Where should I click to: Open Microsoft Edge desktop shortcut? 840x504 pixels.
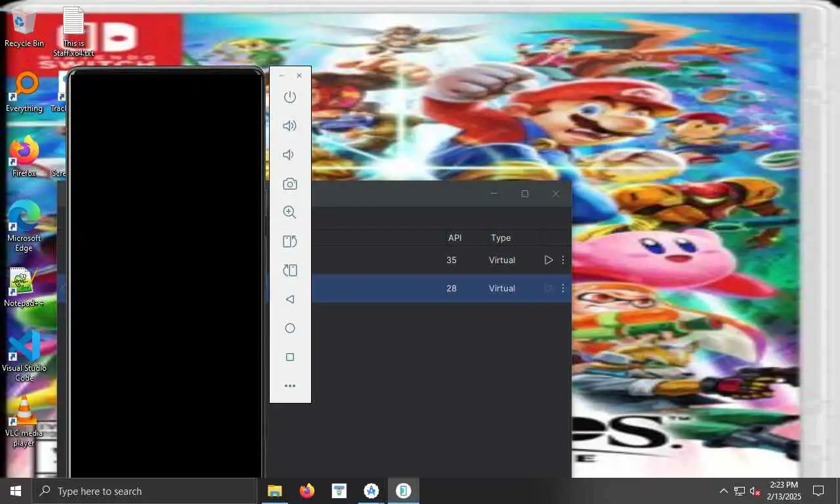pos(24,226)
